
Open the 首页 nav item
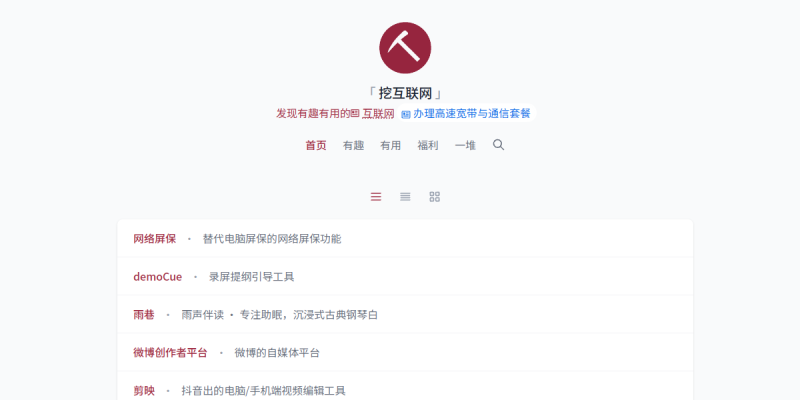coord(316,145)
